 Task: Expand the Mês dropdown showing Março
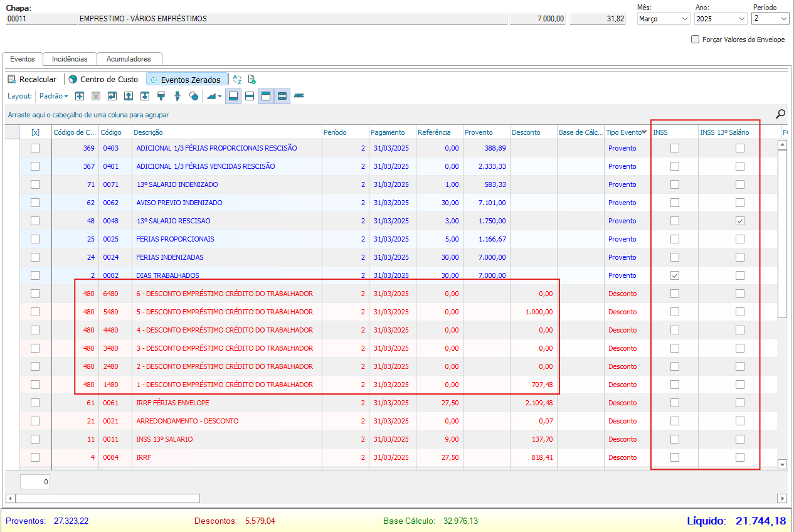tap(663, 19)
